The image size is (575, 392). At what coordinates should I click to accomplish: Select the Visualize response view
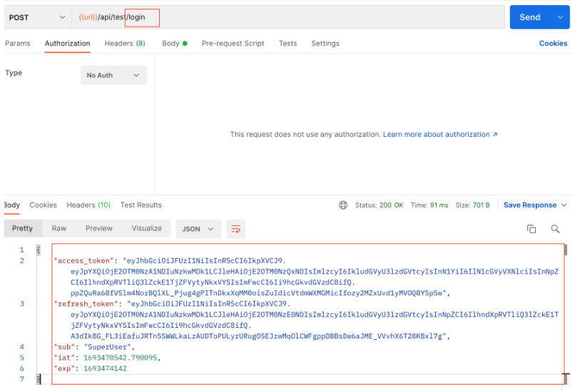pyautogui.click(x=146, y=228)
